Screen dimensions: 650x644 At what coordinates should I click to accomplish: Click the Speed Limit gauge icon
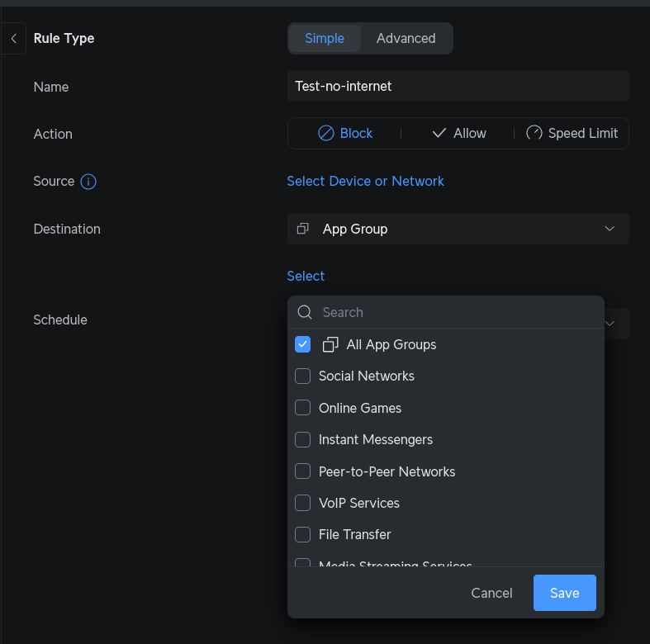[534, 134]
